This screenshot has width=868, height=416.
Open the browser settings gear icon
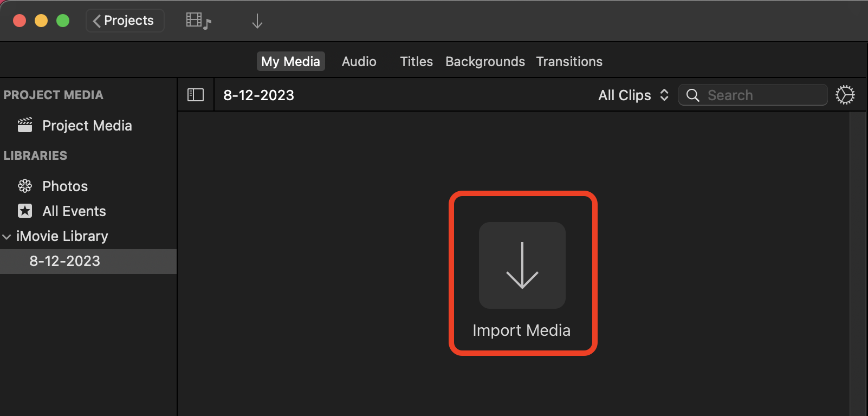(x=845, y=95)
